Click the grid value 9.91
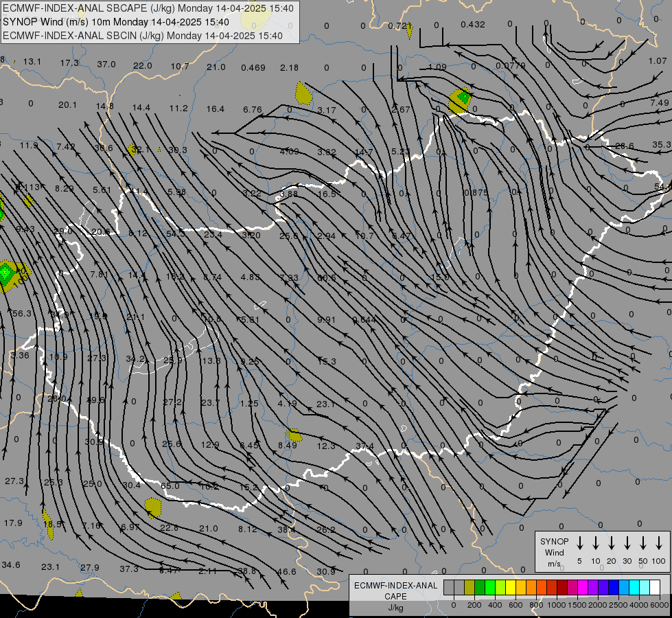 pyautogui.click(x=327, y=319)
